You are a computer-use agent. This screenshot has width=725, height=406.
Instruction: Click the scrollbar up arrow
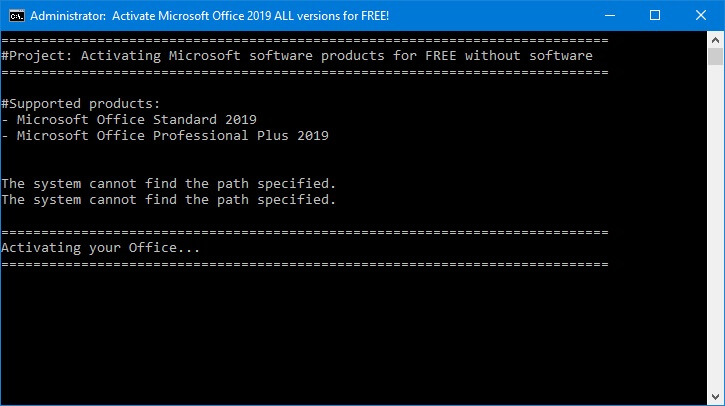coord(715,39)
